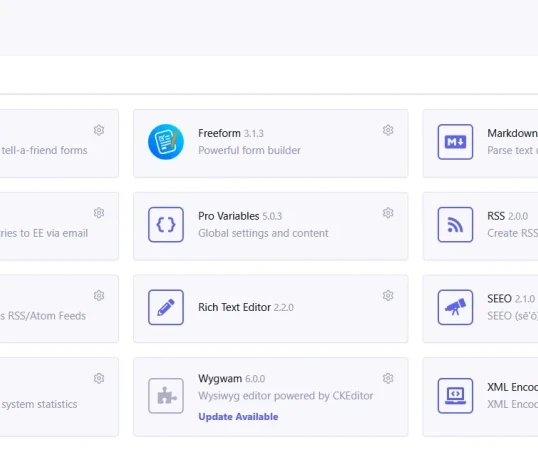Open settings gear on RSS/Atom Feeds card

tap(99, 296)
